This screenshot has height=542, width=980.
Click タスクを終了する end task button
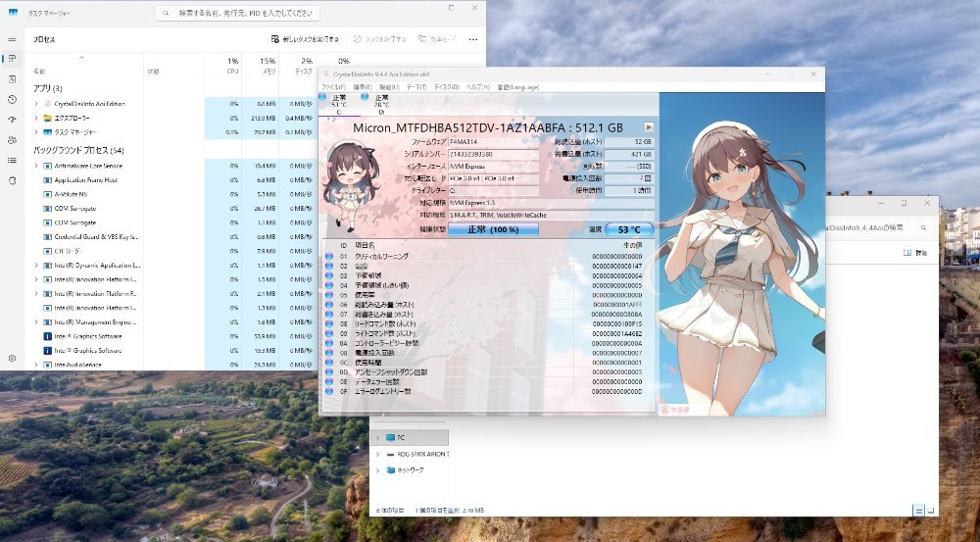pyautogui.click(x=379, y=39)
